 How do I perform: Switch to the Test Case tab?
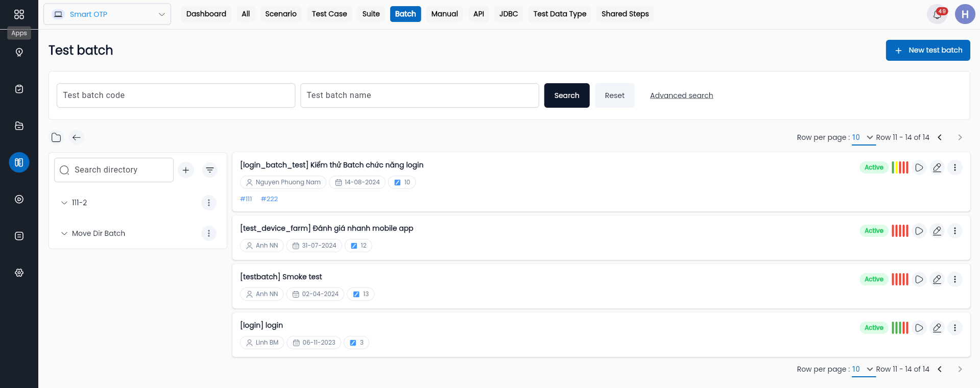click(x=329, y=14)
